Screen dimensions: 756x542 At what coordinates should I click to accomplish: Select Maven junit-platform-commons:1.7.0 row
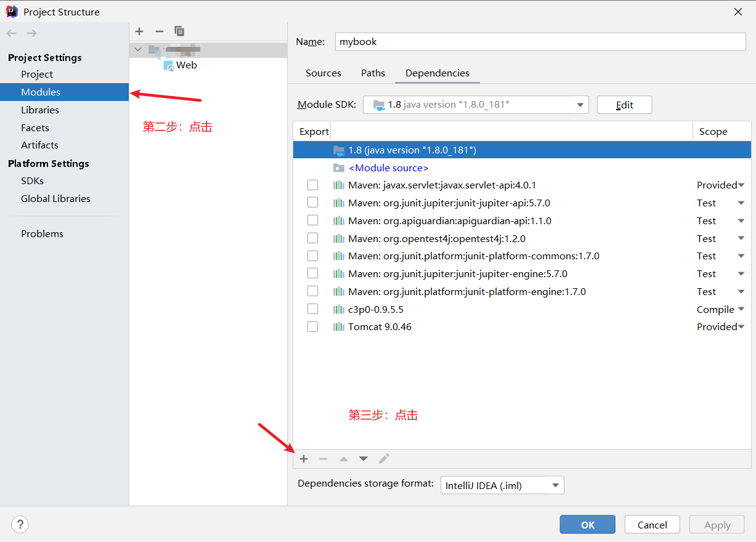522,256
